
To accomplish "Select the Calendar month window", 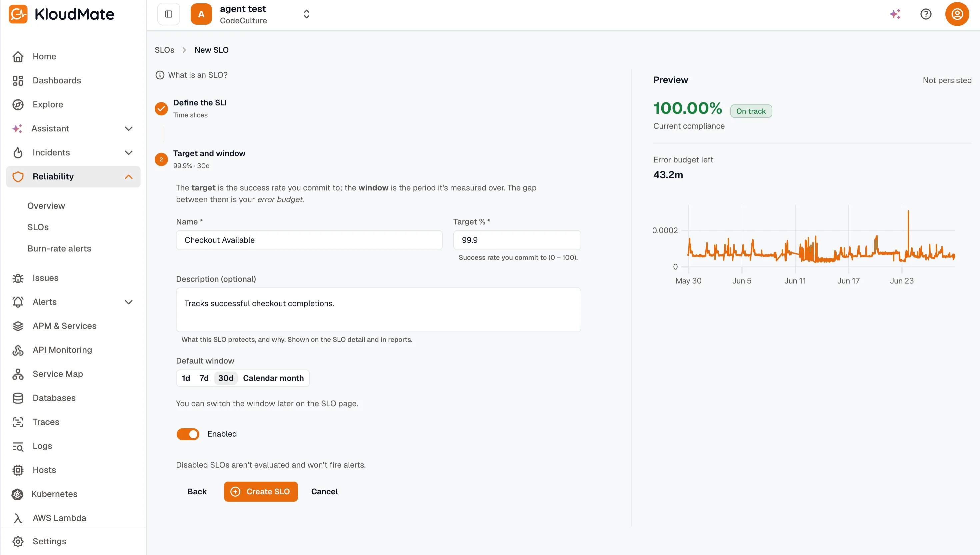I will pyautogui.click(x=273, y=378).
